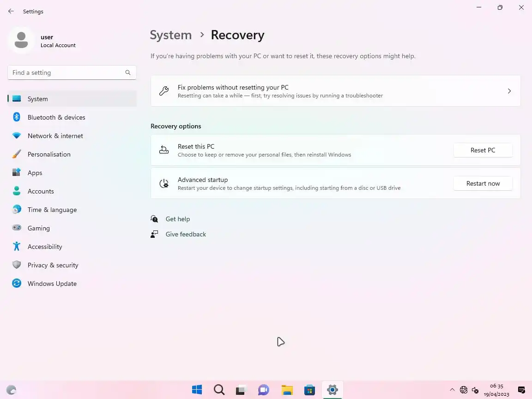The image size is (532, 399).
Task: Click the search magnifier icon in Find a setting
Action: tap(128, 73)
